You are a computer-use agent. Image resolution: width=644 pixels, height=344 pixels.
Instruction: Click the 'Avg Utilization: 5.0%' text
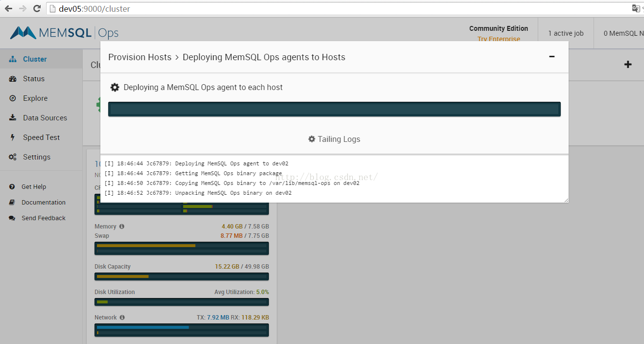241,292
